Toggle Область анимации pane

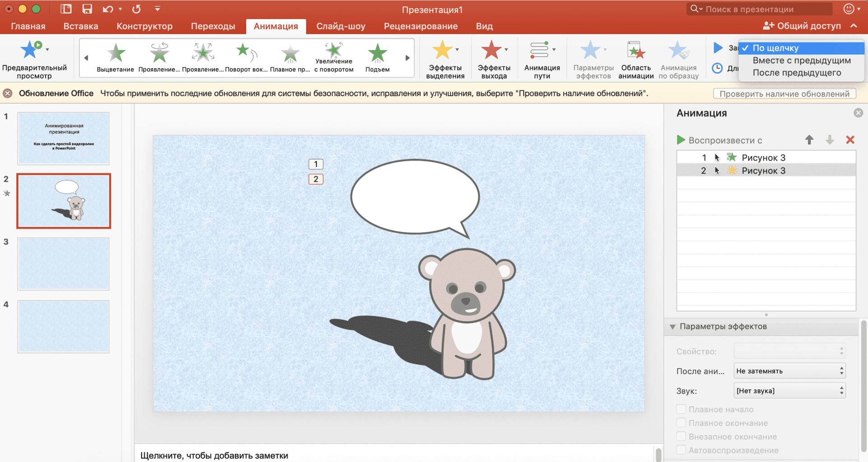[x=636, y=60]
